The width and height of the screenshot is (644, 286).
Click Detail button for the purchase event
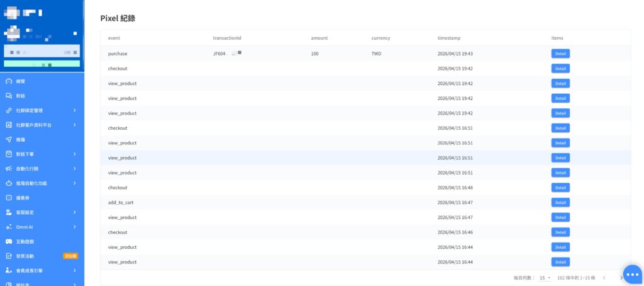pos(560,54)
